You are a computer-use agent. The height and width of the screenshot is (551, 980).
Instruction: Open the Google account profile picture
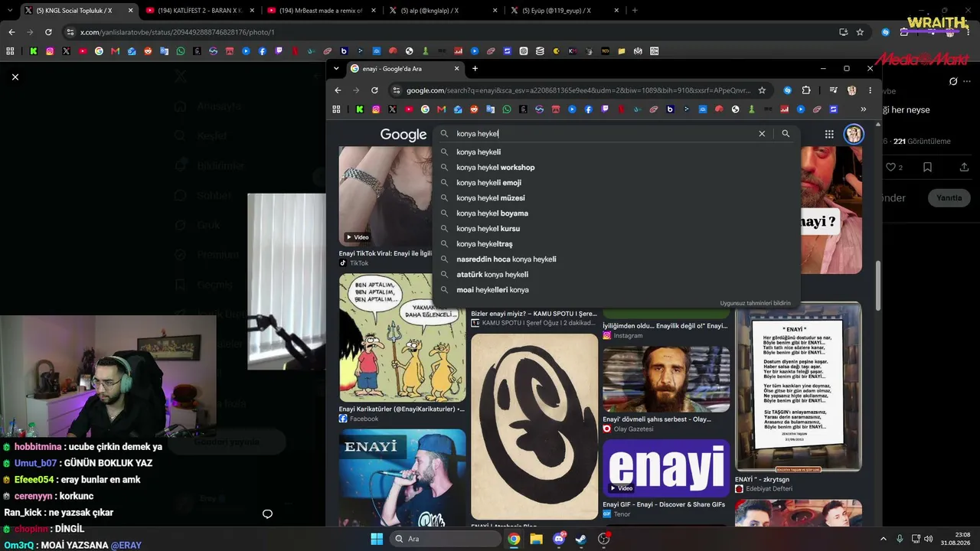point(854,134)
